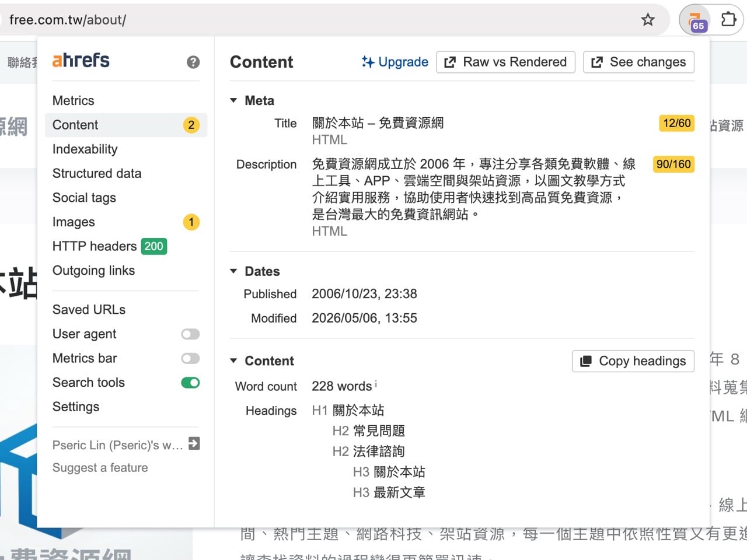Image resolution: width=747 pixels, height=560 pixels.
Task: Click the title length badge 12/60
Action: pos(677,123)
